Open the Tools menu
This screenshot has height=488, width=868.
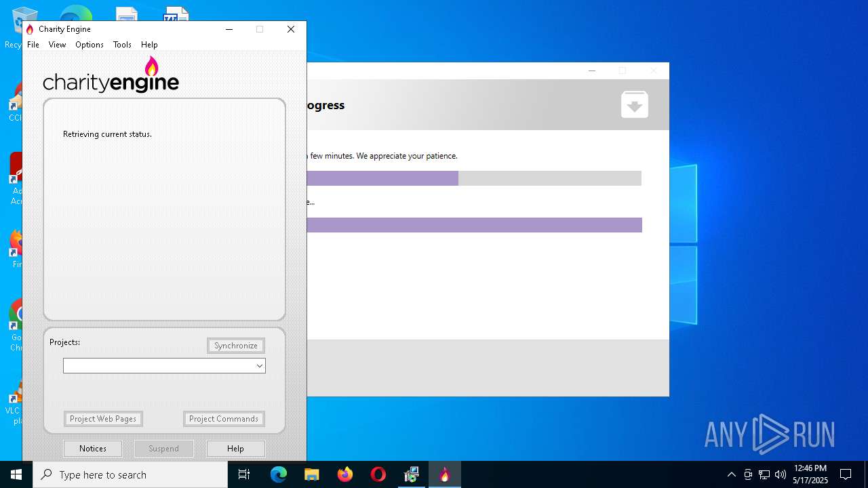click(122, 45)
